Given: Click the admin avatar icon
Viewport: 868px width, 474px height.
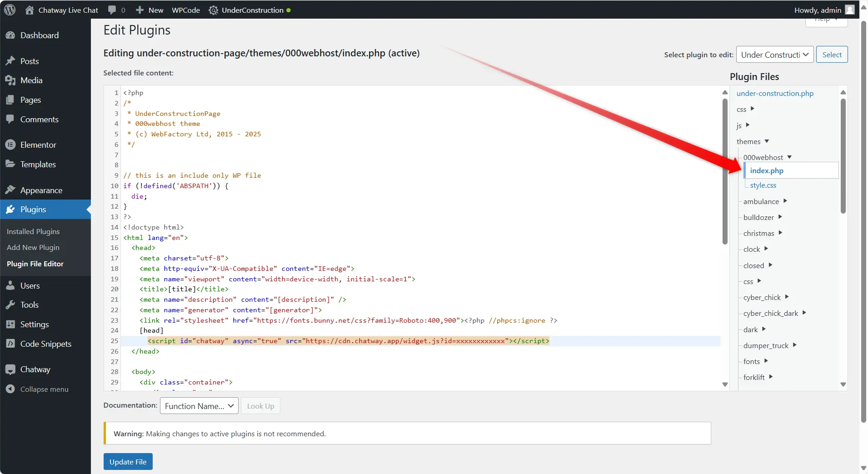Looking at the screenshot, I should (x=850, y=10).
